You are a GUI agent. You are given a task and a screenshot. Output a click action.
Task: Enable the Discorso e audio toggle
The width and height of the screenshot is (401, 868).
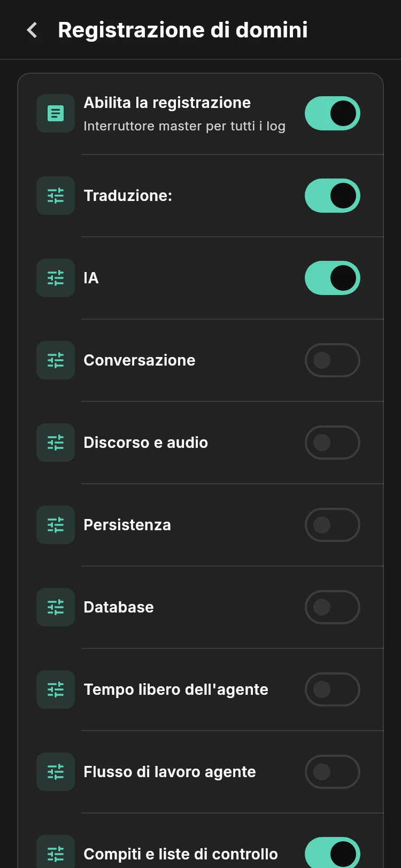pyautogui.click(x=333, y=443)
